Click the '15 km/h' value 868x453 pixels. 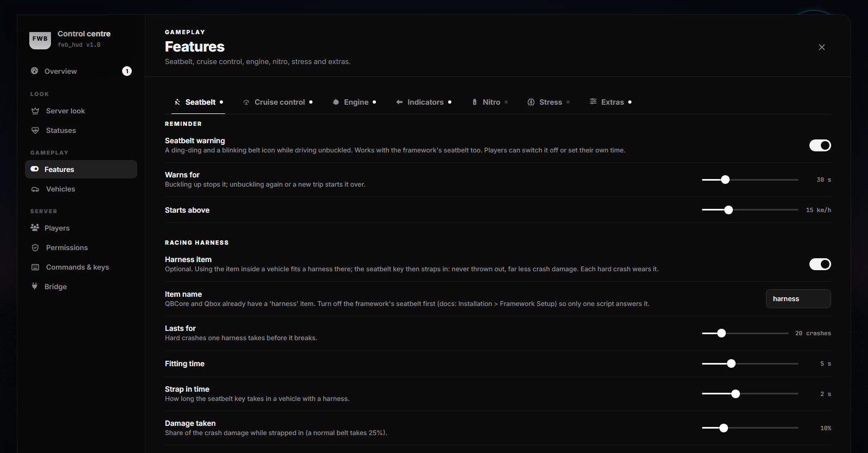click(x=818, y=210)
